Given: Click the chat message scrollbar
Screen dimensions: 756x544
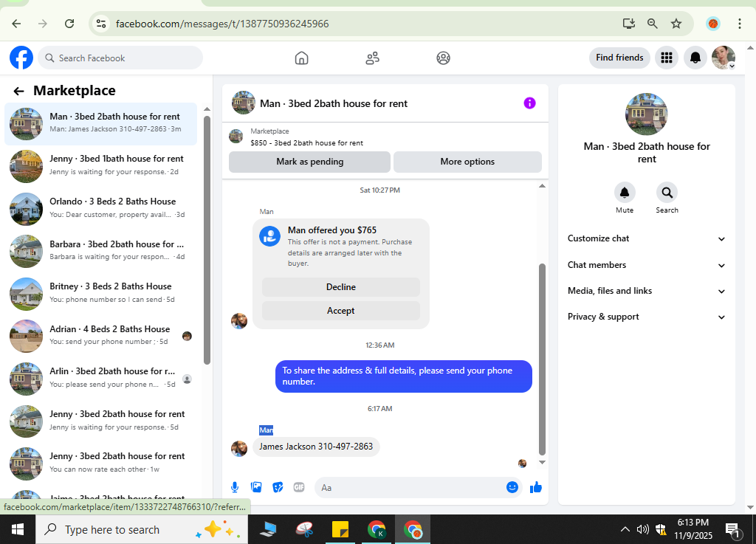Looking at the screenshot, I should tap(542, 359).
